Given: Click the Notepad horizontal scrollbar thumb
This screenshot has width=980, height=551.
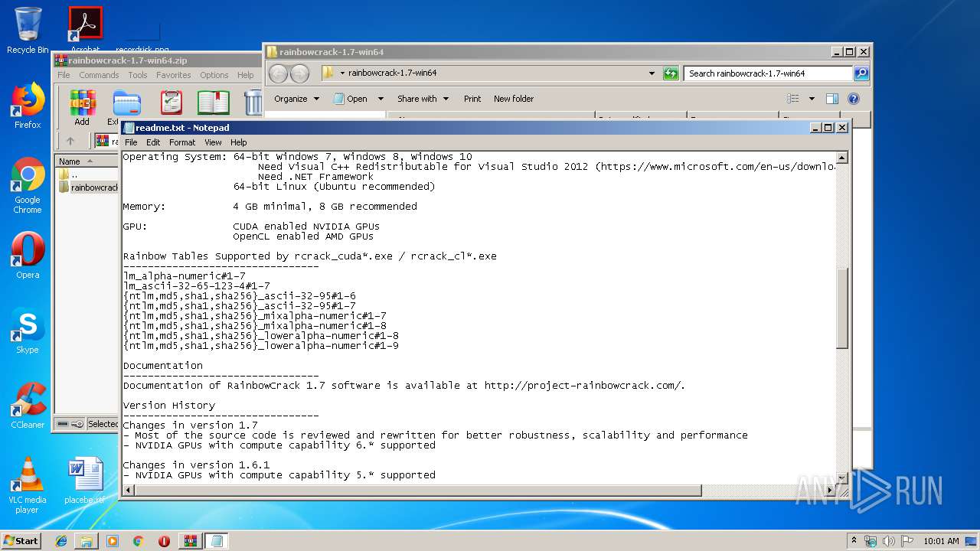Looking at the screenshot, I should coord(417,490).
